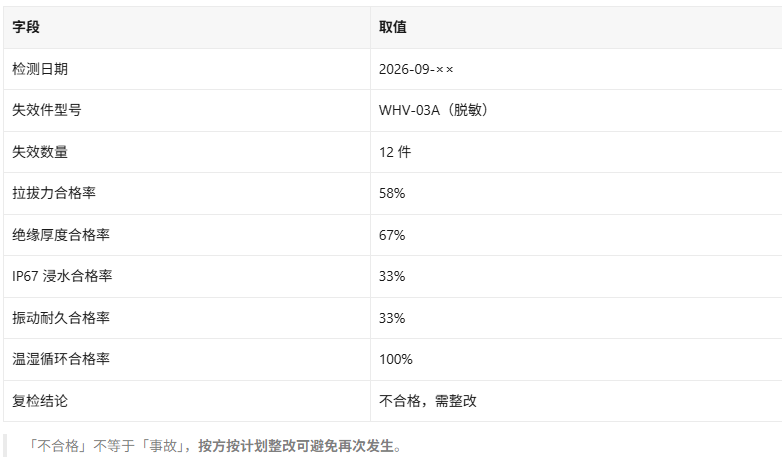Click the bold 按方按计划整改 note text
This screenshot has width=782, height=457.
tap(247, 446)
